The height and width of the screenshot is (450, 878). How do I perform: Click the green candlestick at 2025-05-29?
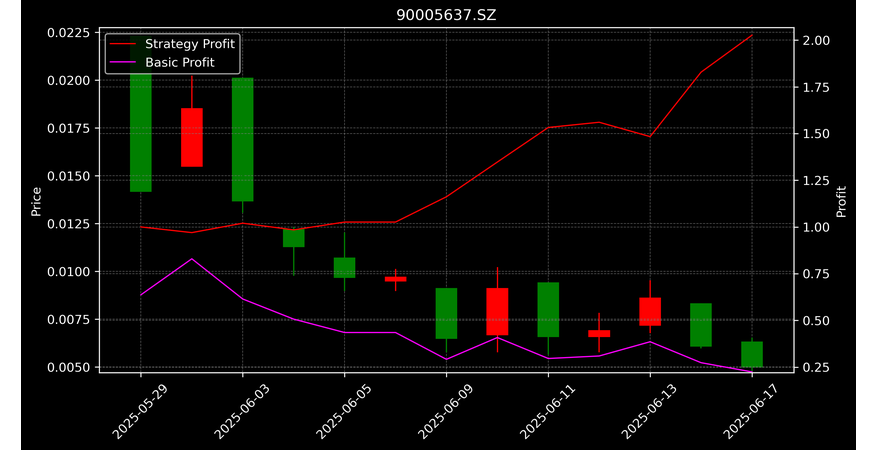click(141, 112)
